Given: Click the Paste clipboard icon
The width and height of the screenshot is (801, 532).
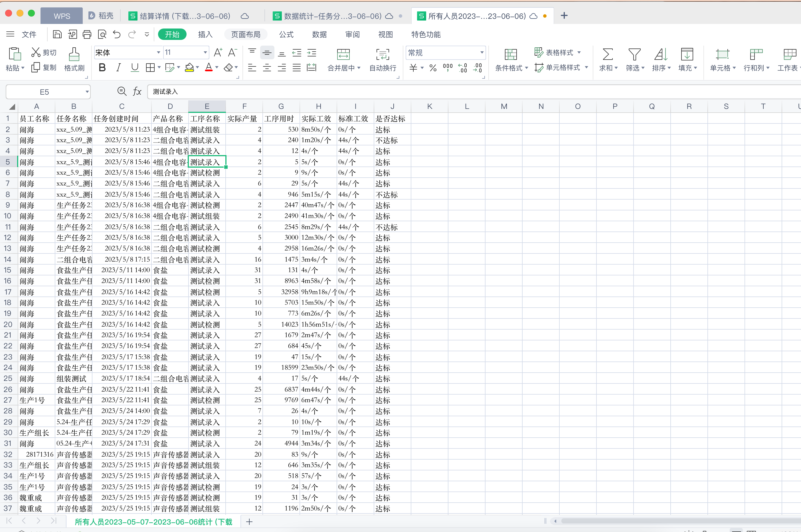Looking at the screenshot, I should point(14,54).
